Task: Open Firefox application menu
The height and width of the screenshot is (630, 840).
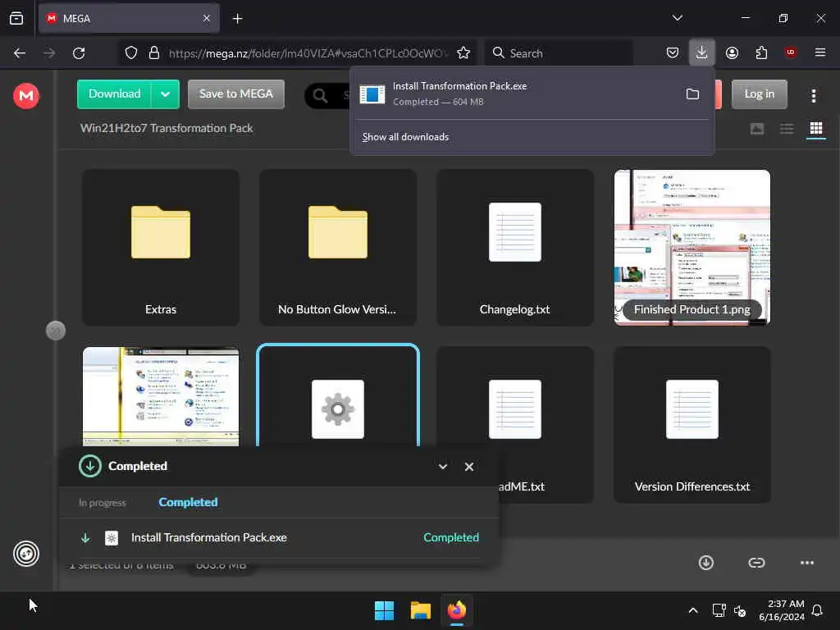Action: pyautogui.click(x=819, y=52)
